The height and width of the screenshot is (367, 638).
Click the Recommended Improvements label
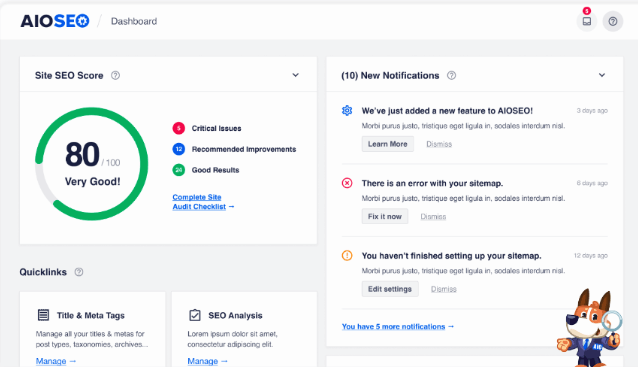click(x=244, y=149)
